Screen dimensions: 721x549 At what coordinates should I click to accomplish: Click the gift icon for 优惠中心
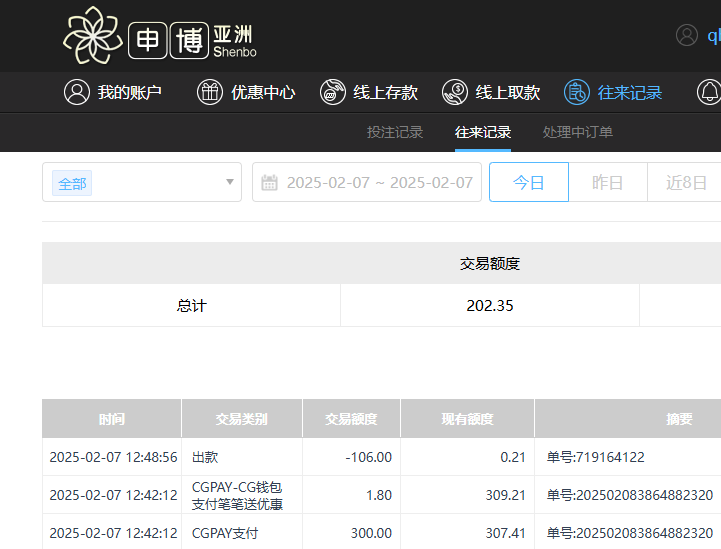[210, 92]
